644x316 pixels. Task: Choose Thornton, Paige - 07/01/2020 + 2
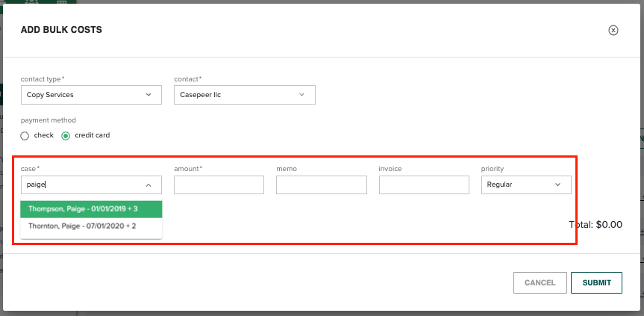click(91, 226)
